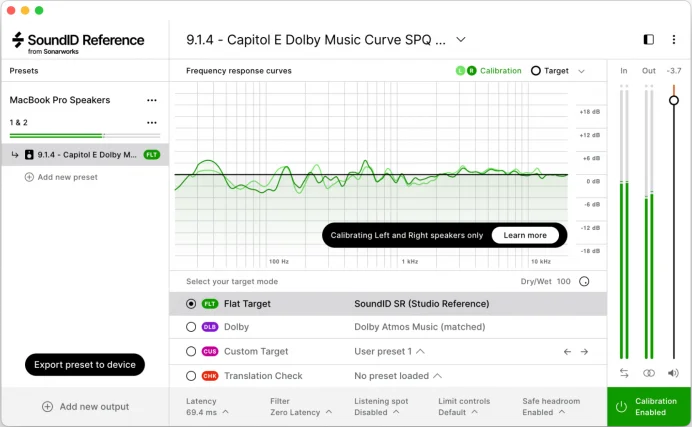
Task: Click the arrow icon before 9.1.4 preset
Action: coord(15,155)
